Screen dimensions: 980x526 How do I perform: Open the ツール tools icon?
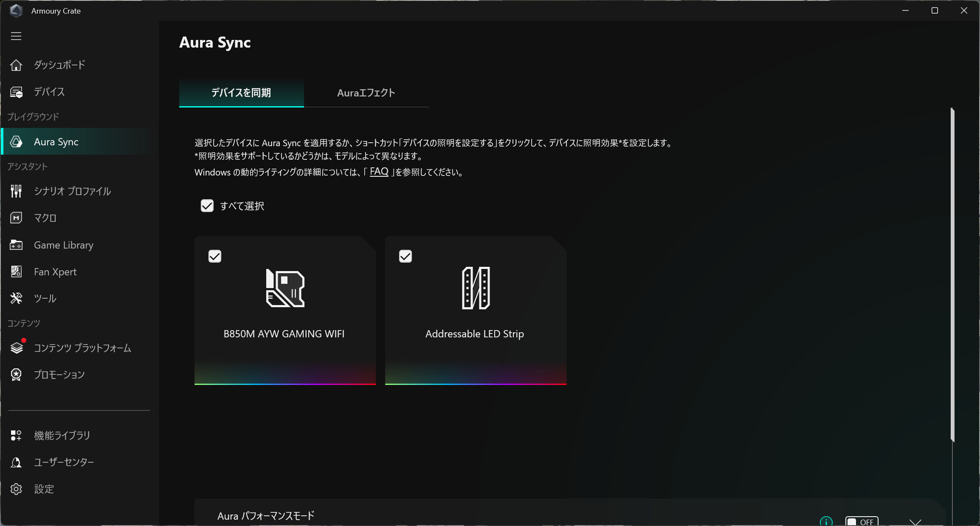pos(16,298)
